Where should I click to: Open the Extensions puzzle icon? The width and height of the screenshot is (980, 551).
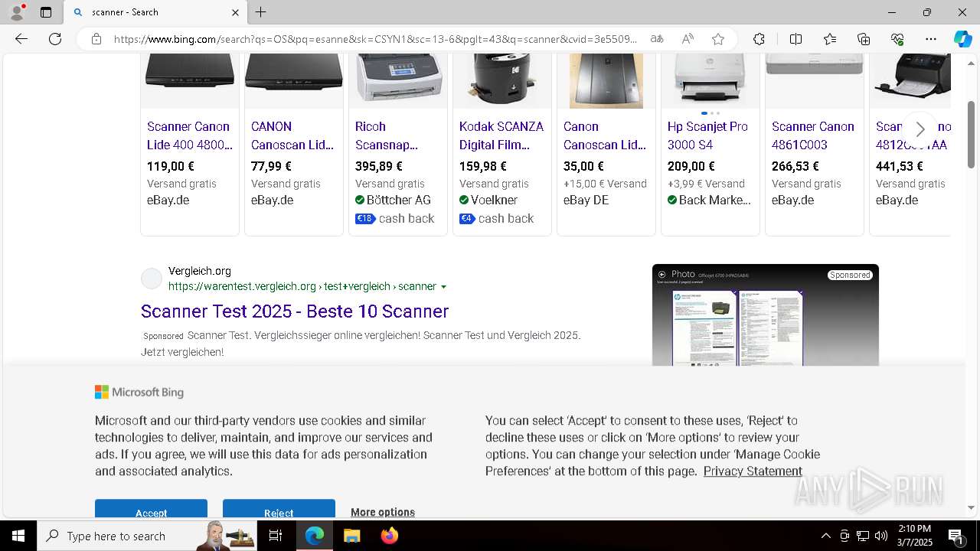pyautogui.click(x=759, y=39)
